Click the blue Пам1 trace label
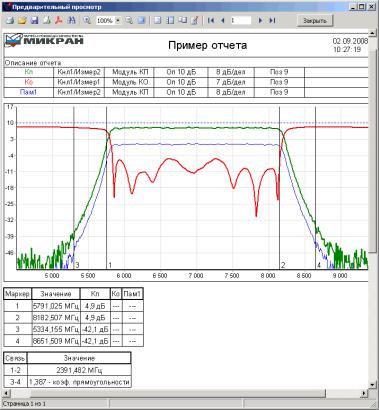Viewport: 379px width, 410px height. pyautogui.click(x=28, y=92)
